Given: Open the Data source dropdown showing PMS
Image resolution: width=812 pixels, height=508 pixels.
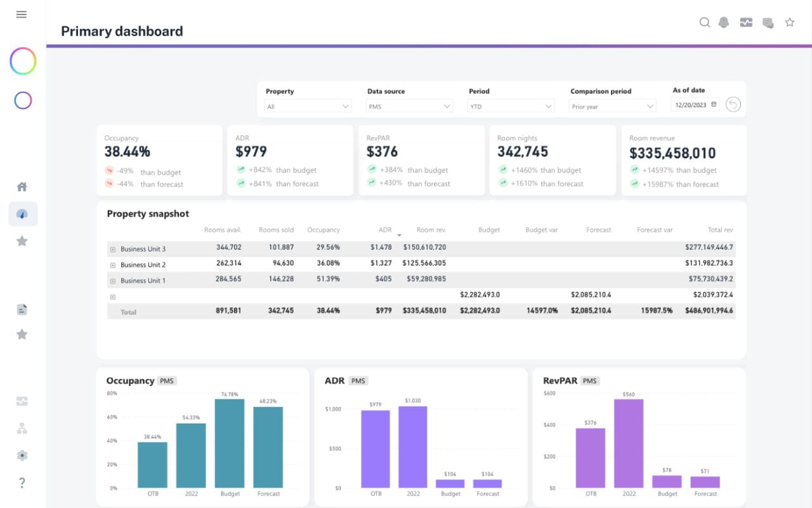Looking at the screenshot, I should point(409,107).
